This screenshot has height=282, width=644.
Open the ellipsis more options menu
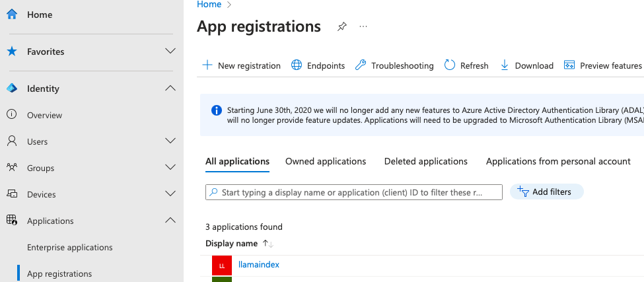click(x=363, y=27)
